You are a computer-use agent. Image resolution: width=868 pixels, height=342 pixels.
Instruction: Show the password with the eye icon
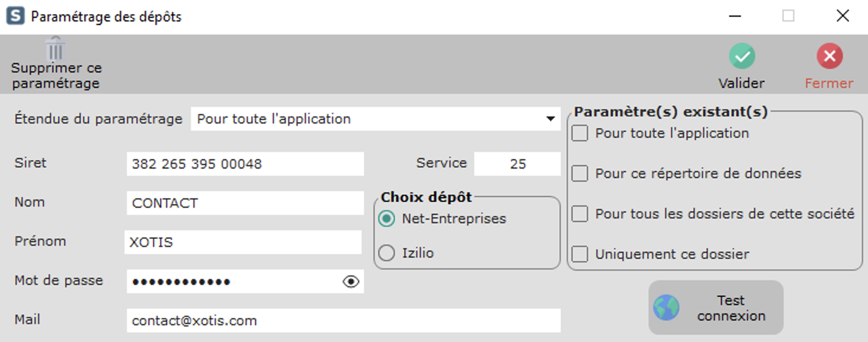[351, 282]
